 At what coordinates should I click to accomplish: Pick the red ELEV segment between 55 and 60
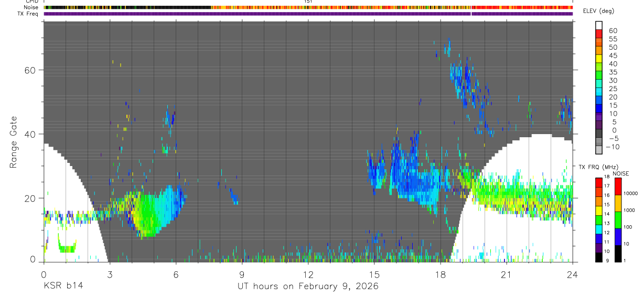[x=599, y=34]
